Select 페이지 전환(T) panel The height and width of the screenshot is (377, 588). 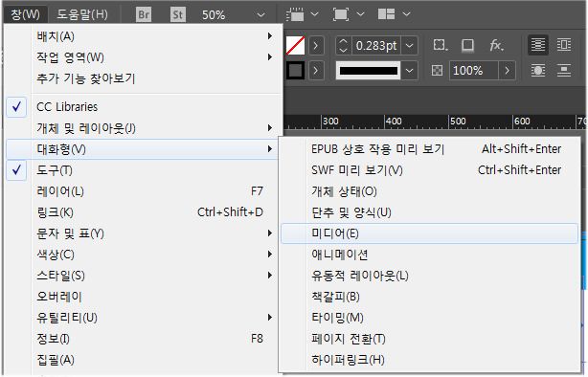(430, 339)
